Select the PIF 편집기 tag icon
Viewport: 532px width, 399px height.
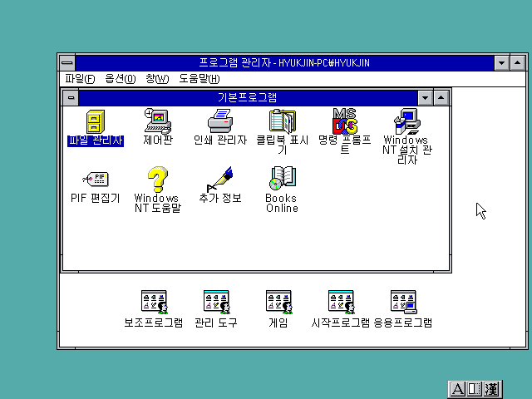pyautogui.click(x=96, y=180)
